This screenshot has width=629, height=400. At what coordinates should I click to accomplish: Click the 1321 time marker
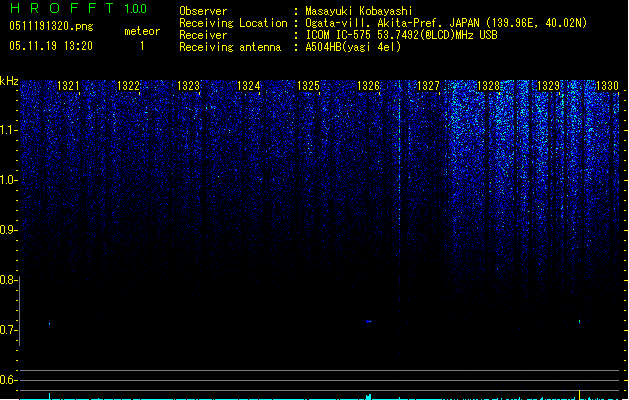68,85
